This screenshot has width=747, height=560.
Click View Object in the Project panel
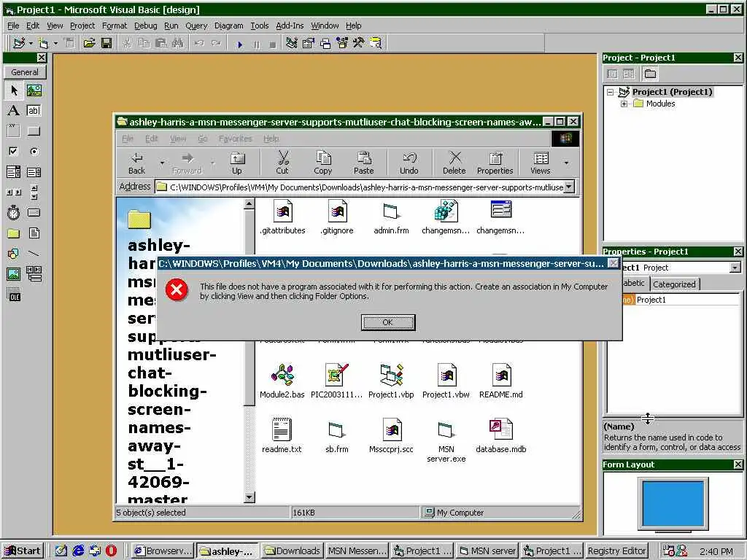click(x=629, y=74)
